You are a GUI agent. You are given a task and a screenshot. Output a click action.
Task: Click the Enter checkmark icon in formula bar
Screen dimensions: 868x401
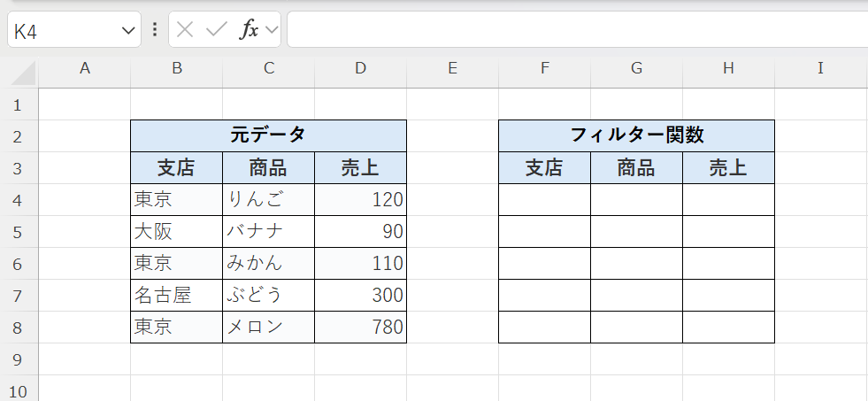pyautogui.click(x=216, y=29)
